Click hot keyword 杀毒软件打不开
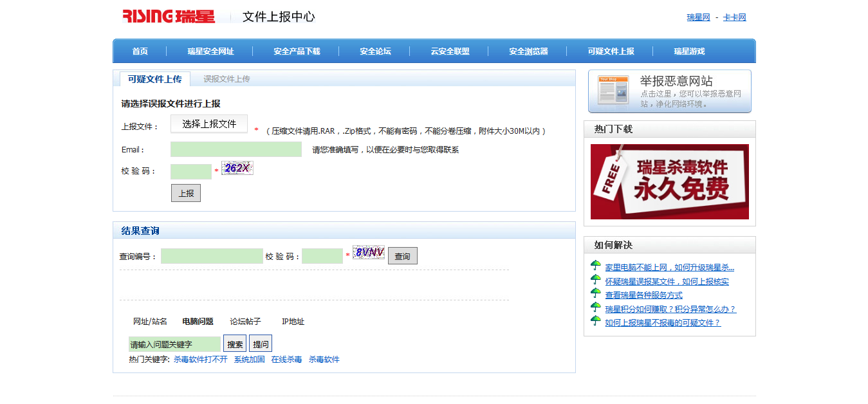Screen dimensions: 868x404 pyautogui.click(x=201, y=360)
